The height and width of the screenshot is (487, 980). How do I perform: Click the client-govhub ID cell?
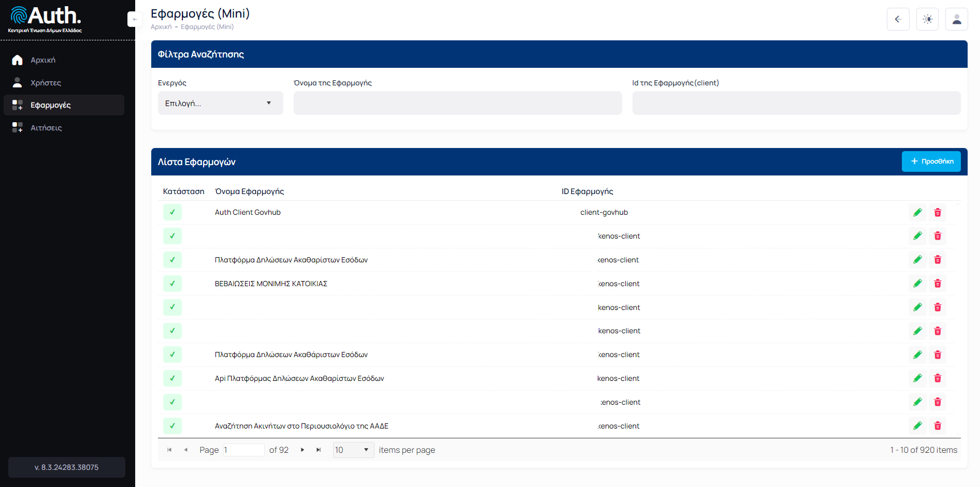click(x=604, y=212)
